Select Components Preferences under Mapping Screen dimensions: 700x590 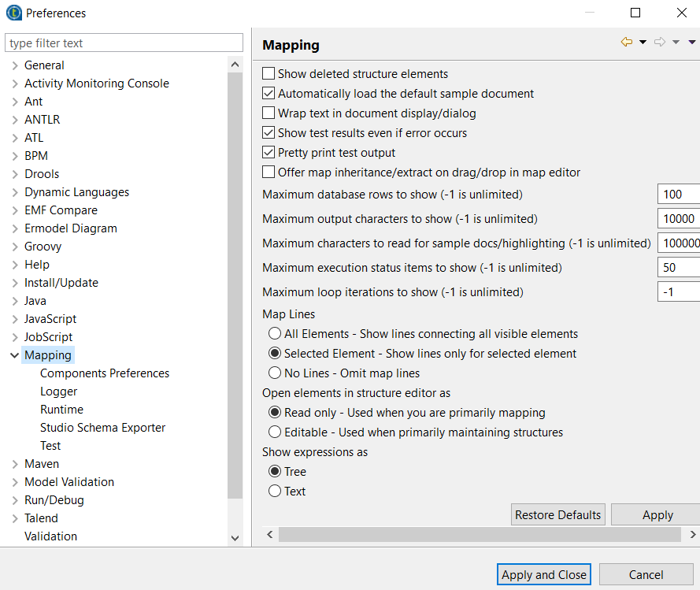(x=105, y=373)
